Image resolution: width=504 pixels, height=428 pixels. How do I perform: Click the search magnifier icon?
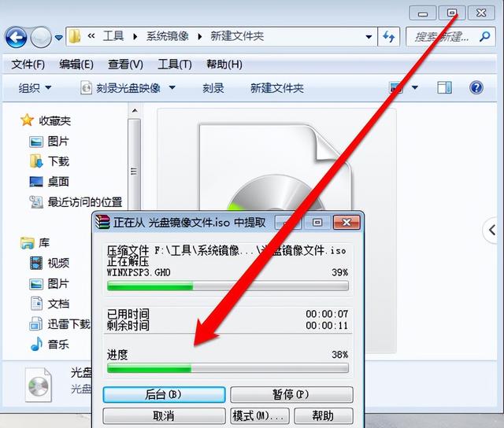[x=485, y=37]
